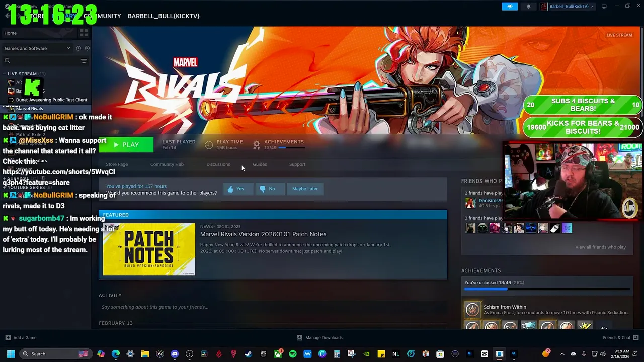Screen dimensions: 644x362
Task: Filter by ready-to-play circle icon
Action: pos(87,48)
